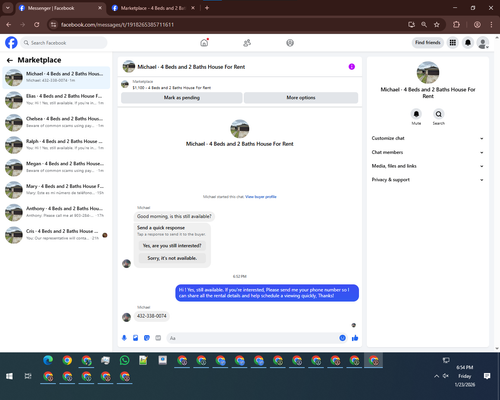
Task: Open Anthony conversation in list
Action: pyautogui.click(x=56, y=212)
